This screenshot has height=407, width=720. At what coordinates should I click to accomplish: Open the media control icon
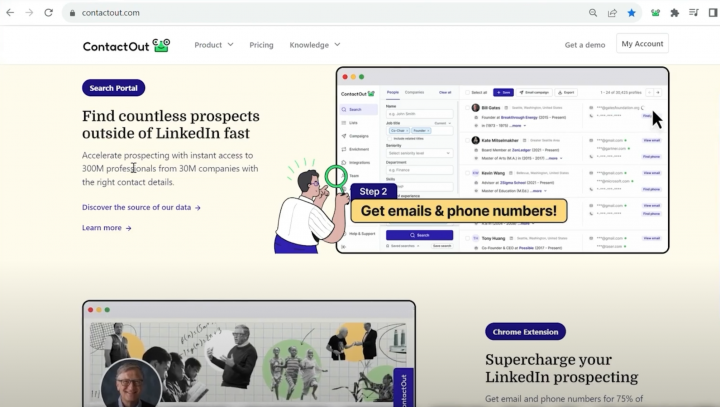pos(694,13)
